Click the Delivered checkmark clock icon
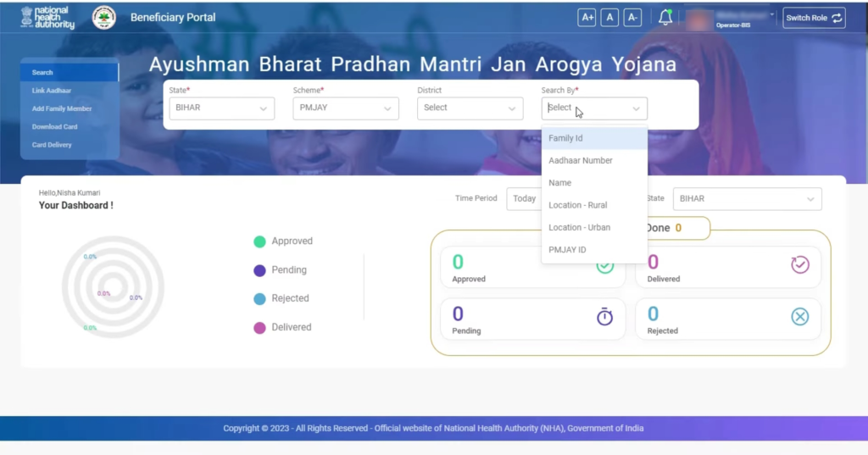 [800, 264]
